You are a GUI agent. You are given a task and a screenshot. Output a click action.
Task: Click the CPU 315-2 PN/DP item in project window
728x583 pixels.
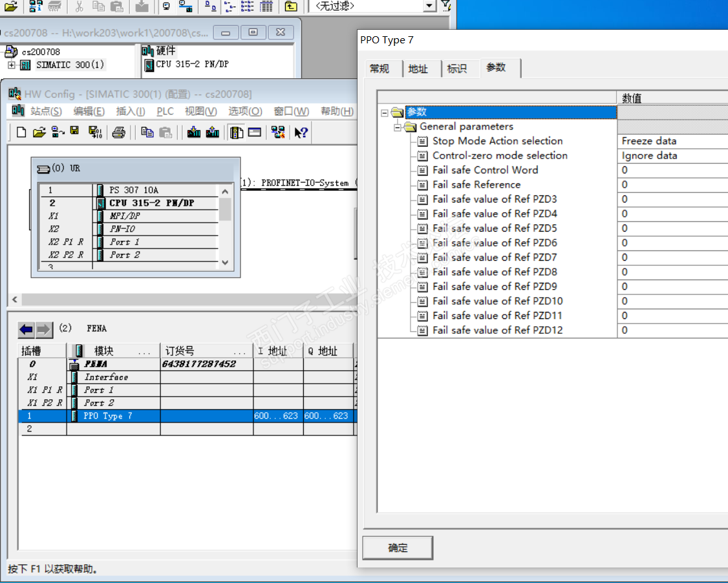187,65
